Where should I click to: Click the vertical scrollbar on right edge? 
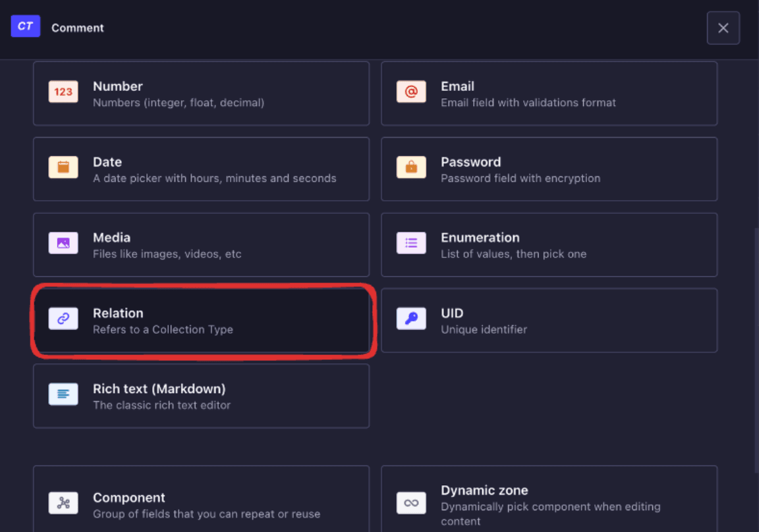coord(755,349)
